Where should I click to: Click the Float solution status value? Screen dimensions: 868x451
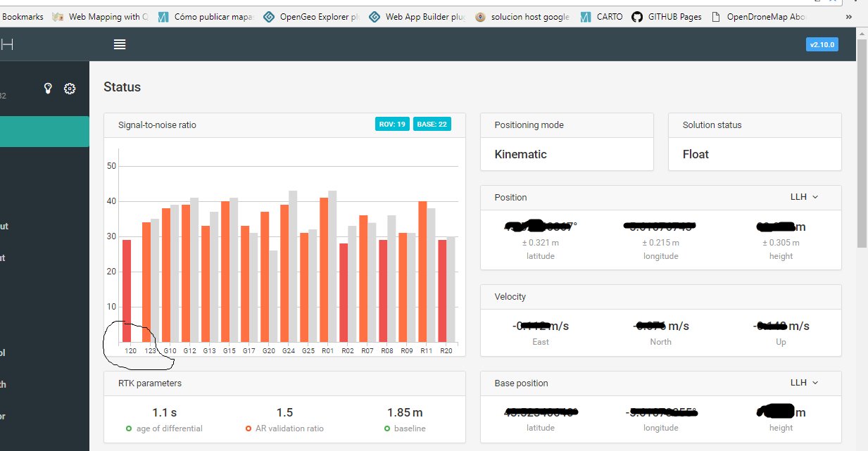(x=696, y=154)
